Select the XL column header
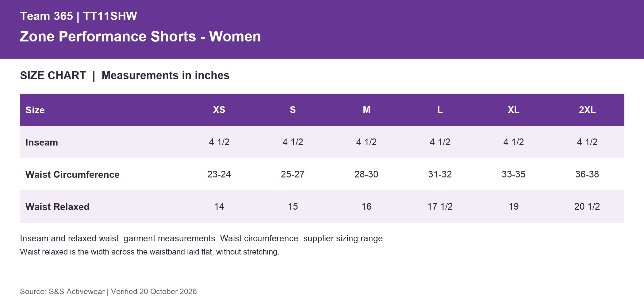The image size is (644, 307). tap(514, 110)
